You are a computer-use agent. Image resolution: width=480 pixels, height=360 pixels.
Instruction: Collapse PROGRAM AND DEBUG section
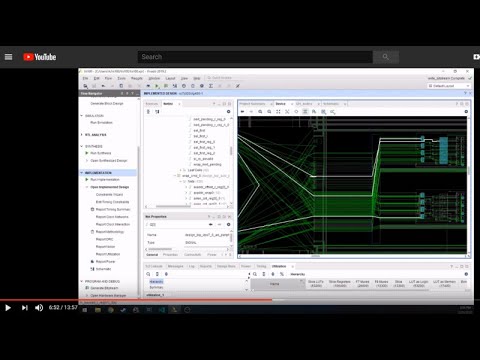82,281
